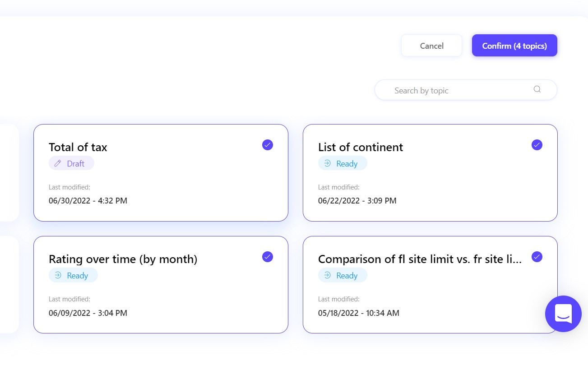Click the Rating over time (by month) title
Viewport: 588px width, 370px height.
pyautogui.click(x=123, y=259)
